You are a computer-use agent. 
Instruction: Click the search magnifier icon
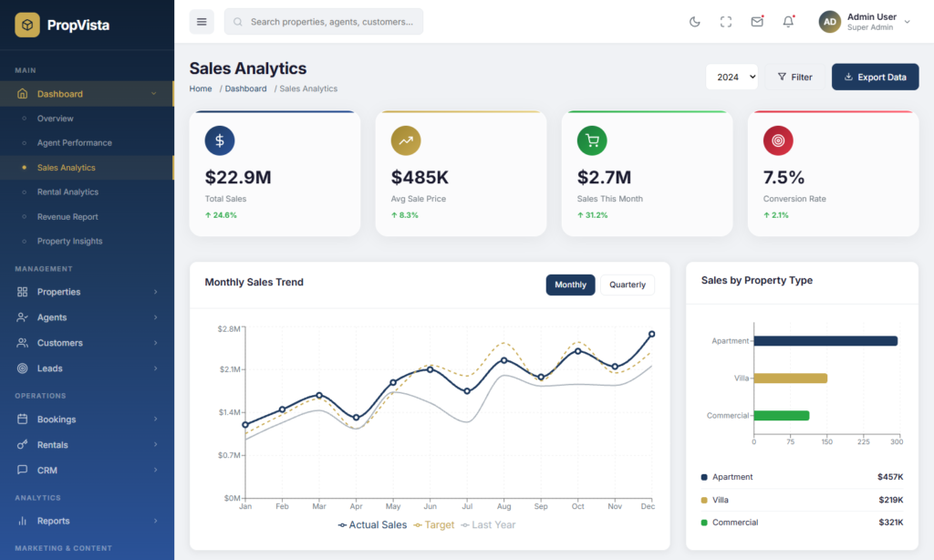pos(238,22)
